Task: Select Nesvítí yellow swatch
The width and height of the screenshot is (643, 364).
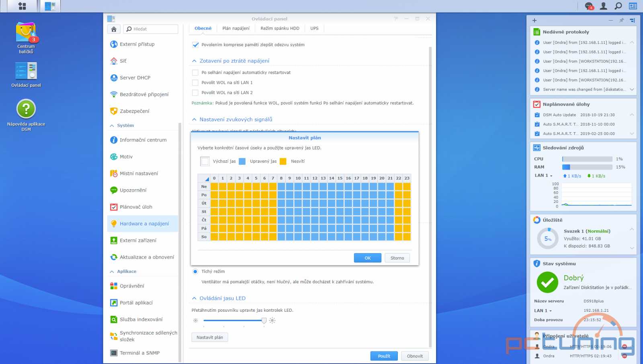Action: click(283, 162)
